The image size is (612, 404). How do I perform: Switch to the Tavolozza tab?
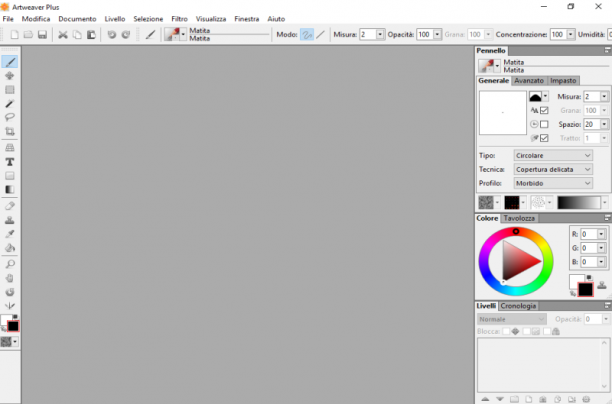point(519,218)
